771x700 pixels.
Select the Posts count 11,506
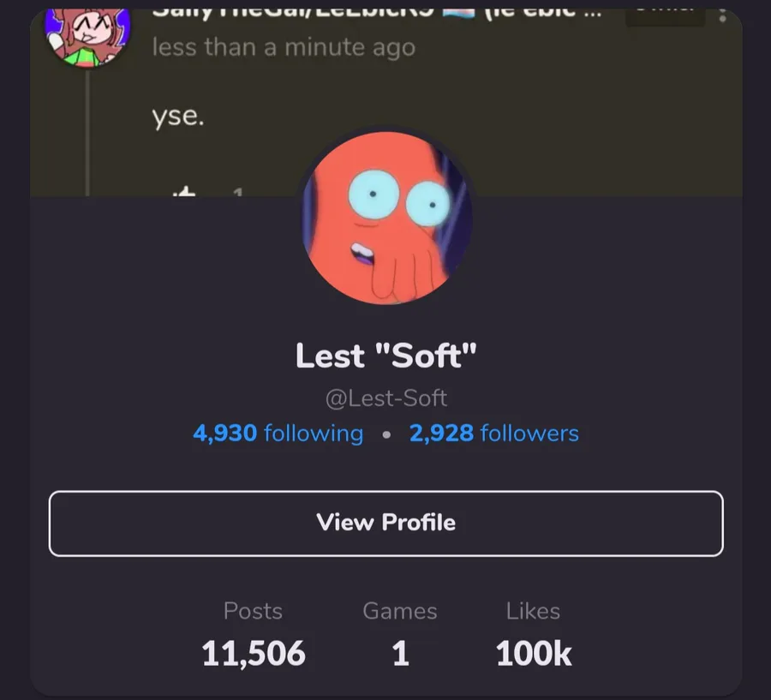tap(254, 653)
